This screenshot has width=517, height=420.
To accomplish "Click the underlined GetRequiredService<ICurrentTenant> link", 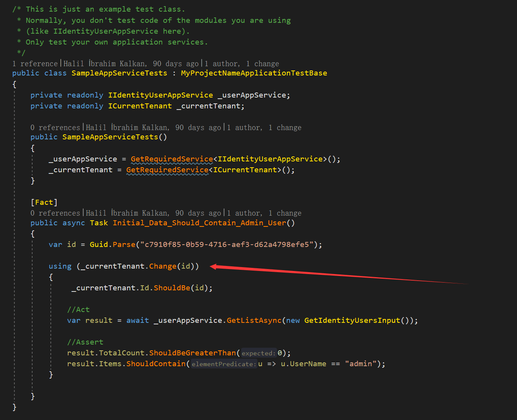I will tap(167, 170).
